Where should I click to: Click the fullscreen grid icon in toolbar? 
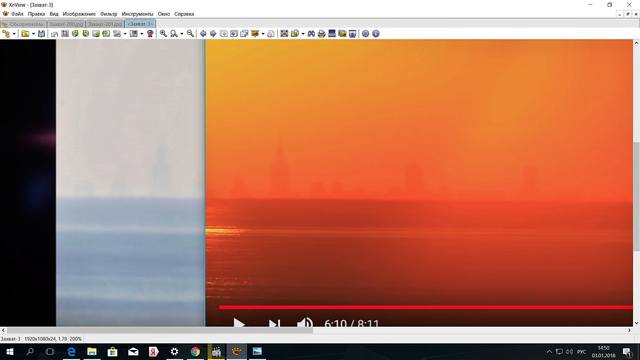[x=284, y=34]
